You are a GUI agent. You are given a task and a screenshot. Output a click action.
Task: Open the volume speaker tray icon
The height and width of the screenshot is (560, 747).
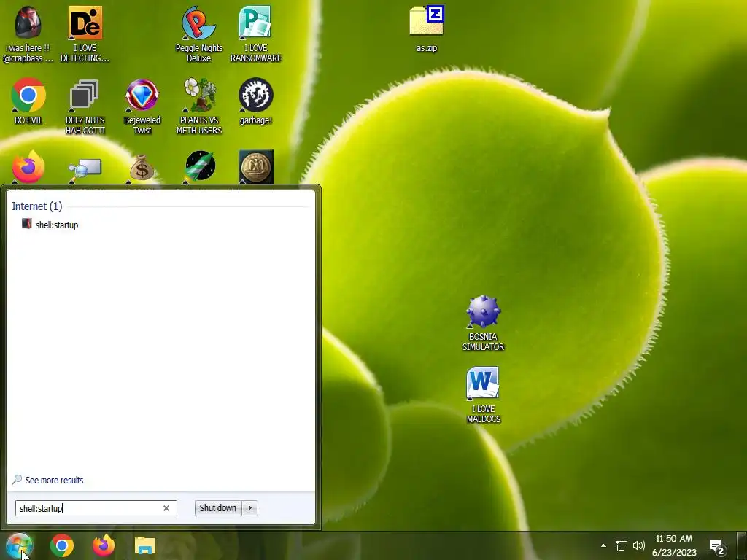tap(639, 545)
